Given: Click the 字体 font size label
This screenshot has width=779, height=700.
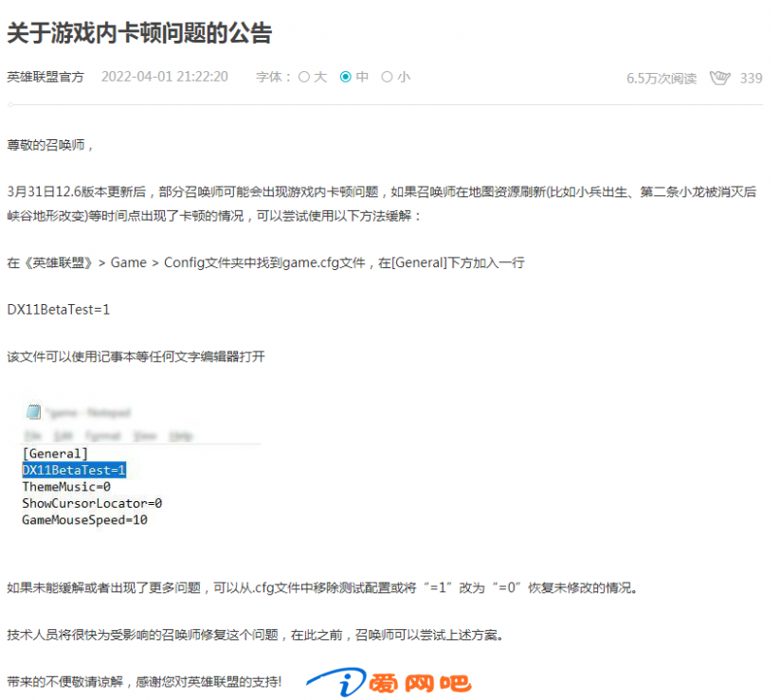Looking at the screenshot, I should [273, 77].
